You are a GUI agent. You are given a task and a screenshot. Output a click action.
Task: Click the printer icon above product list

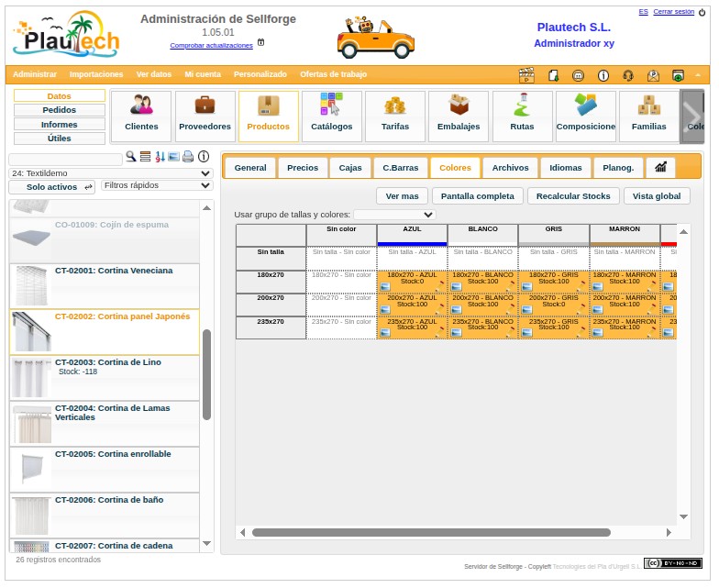click(x=188, y=157)
